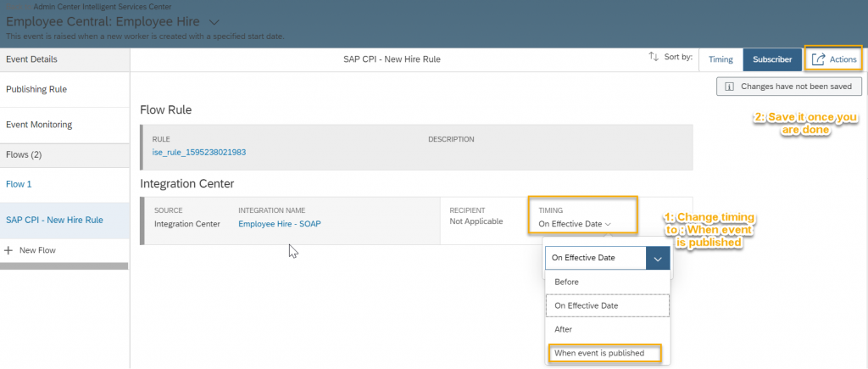Select Flow 1 in the flows list

coord(64,184)
